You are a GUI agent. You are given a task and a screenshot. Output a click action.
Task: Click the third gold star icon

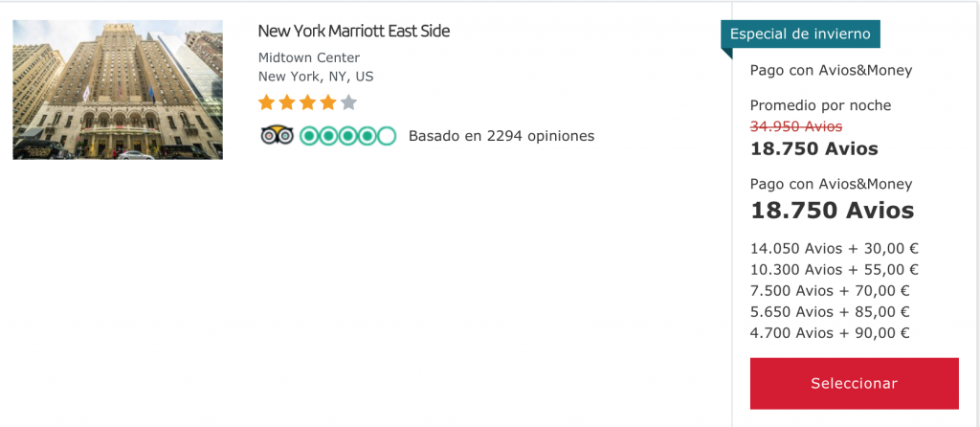(307, 101)
